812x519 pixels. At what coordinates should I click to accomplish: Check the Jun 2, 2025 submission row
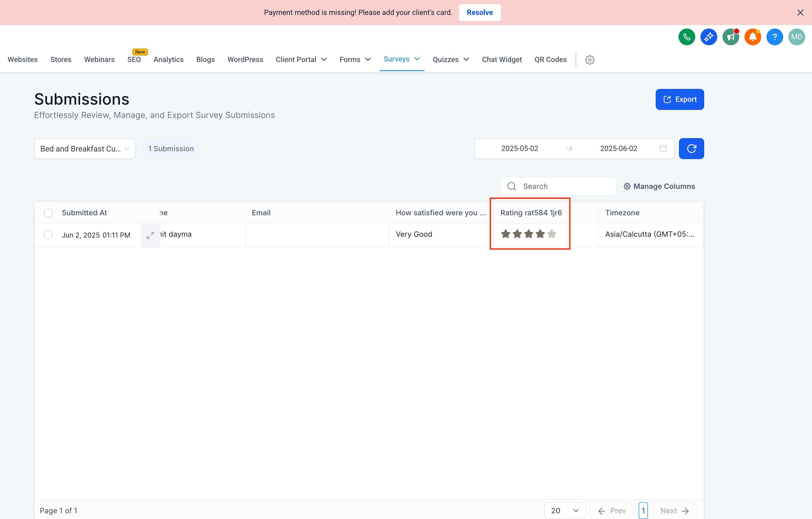[48, 235]
